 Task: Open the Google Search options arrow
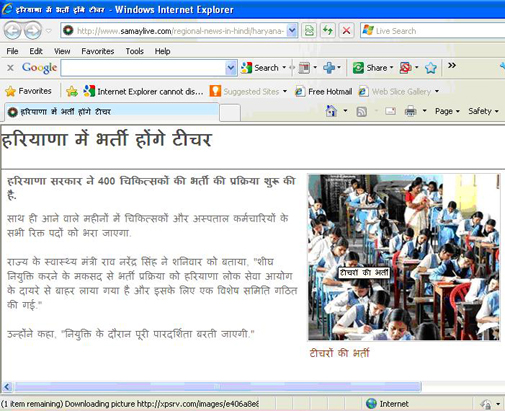[284, 68]
